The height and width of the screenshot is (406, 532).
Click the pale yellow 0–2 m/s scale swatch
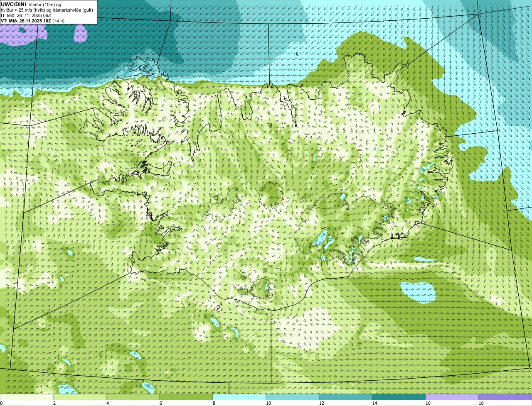(x=27, y=397)
